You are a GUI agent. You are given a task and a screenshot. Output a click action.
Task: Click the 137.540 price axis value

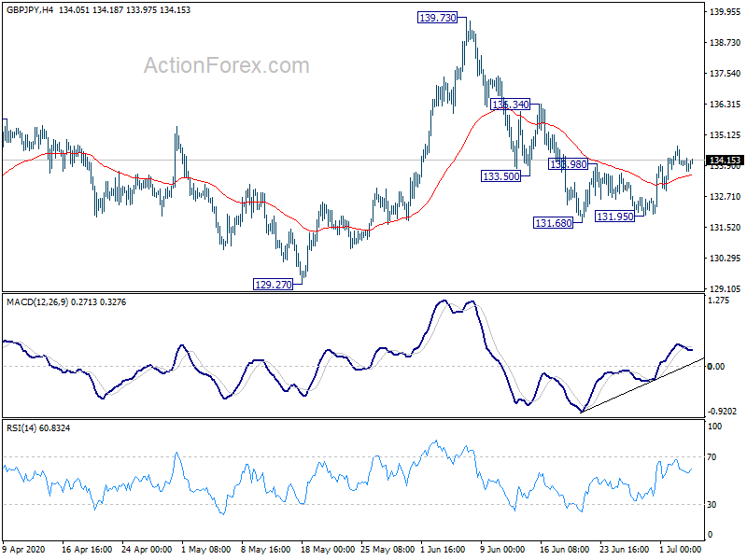click(726, 74)
